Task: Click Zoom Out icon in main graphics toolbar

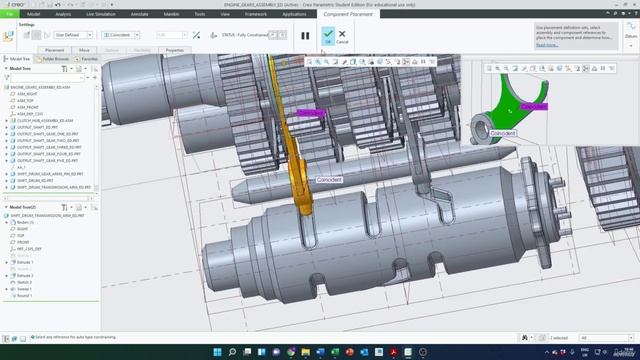Action: point(327,62)
